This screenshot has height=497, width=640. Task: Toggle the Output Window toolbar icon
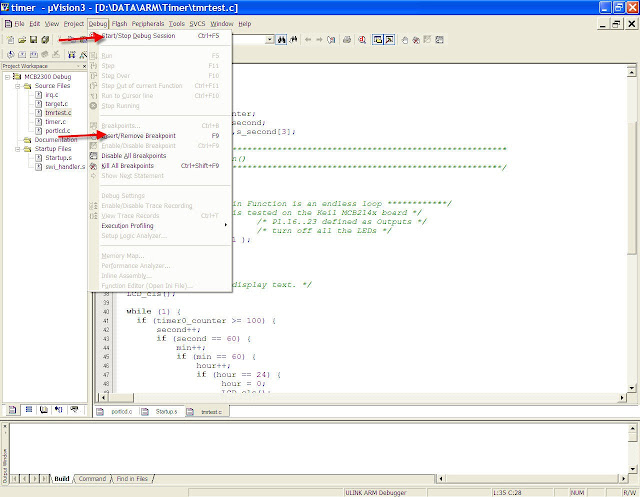click(x=390, y=40)
